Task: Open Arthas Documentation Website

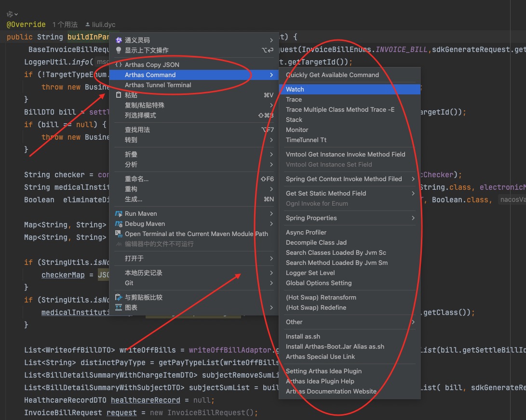Action: click(350, 391)
